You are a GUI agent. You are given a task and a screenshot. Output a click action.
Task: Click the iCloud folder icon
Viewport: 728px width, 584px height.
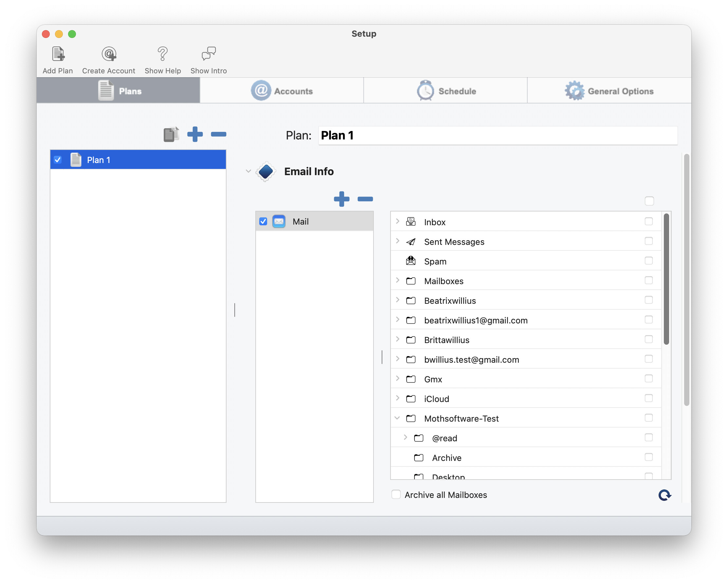(x=410, y=399)
